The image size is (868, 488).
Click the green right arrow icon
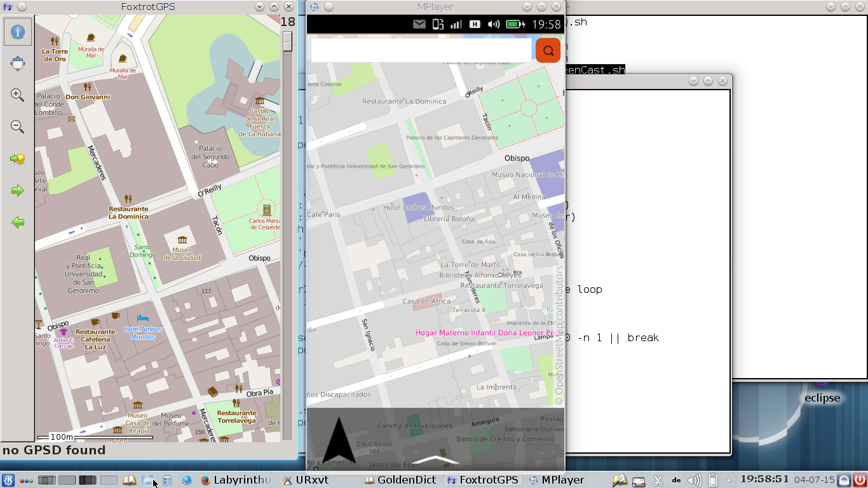[18, 191]
